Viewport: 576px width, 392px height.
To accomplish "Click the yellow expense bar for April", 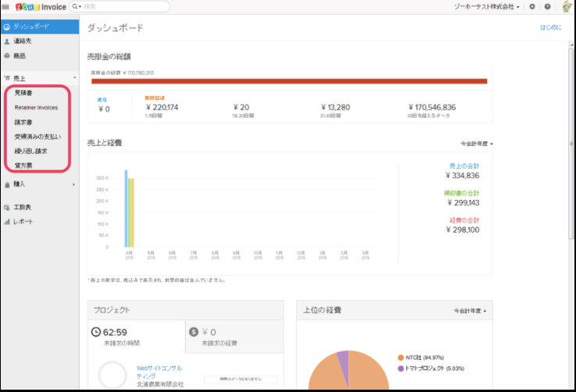I will 133,213.
